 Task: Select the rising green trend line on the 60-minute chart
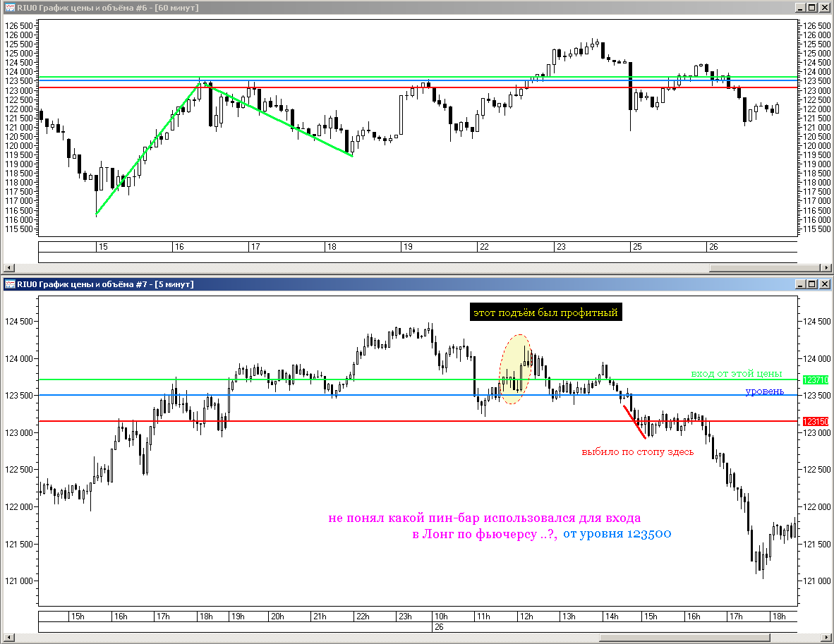[148, 149]
